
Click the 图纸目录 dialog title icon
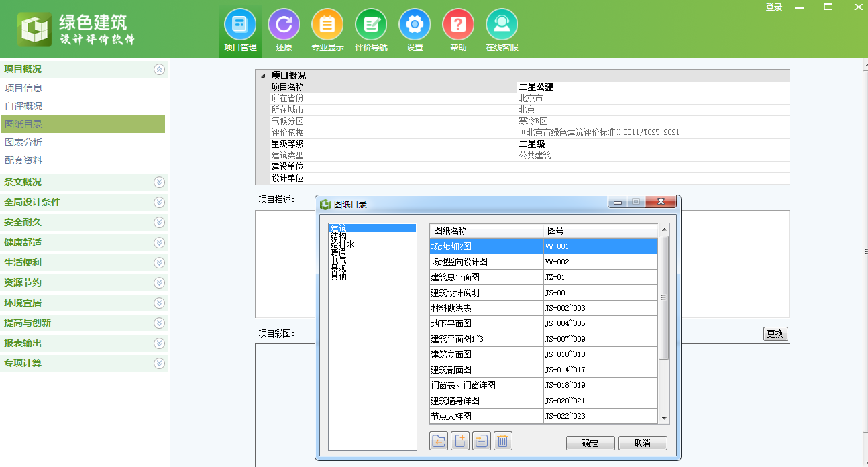click(x=325, y=204)
